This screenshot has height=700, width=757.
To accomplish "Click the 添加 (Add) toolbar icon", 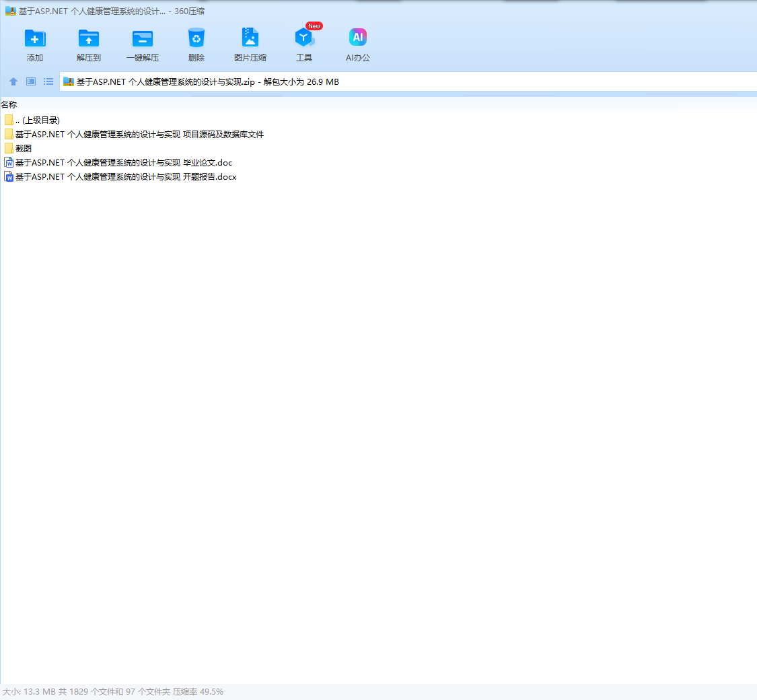I will 35,38.
